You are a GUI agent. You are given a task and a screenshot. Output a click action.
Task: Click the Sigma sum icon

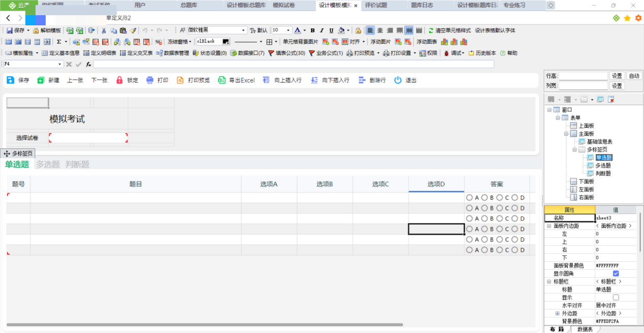point(59,42)
